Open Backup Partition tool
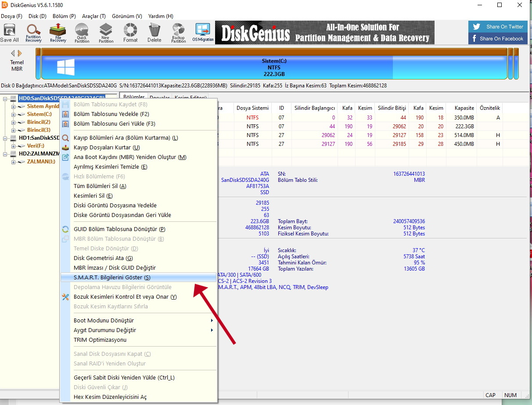The image size is (532, 405). (178, 33)
